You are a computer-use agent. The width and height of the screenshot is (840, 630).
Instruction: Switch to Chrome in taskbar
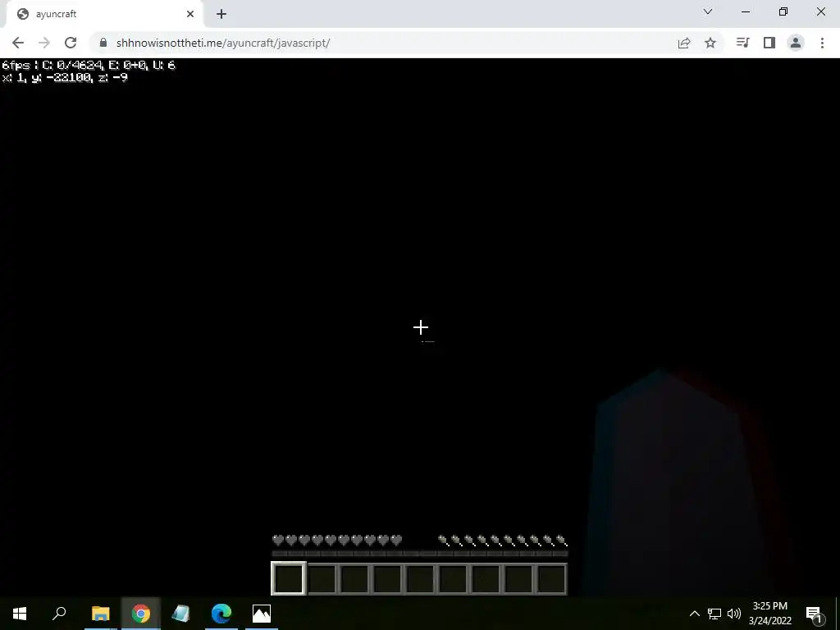pos(141,614)
